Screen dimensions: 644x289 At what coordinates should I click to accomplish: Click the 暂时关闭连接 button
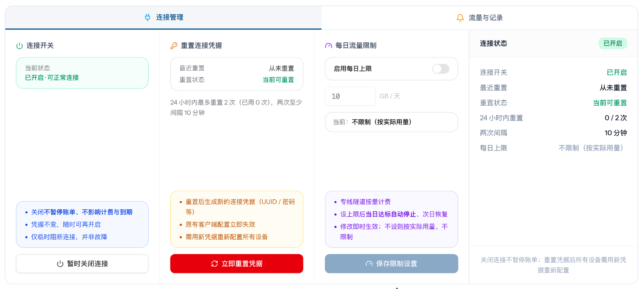82,264
